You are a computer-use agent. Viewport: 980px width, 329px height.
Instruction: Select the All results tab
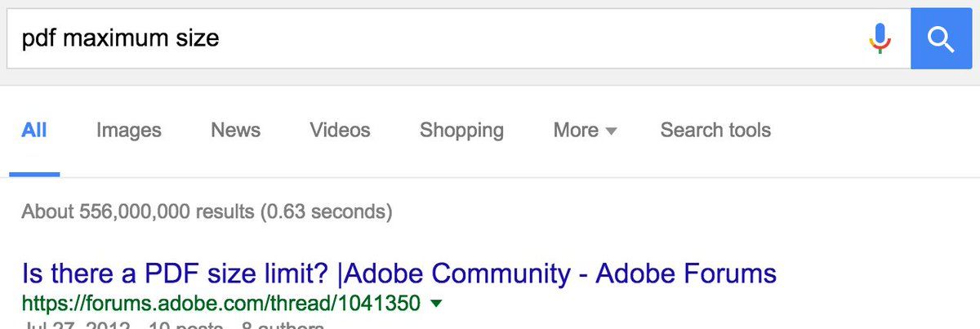[34, 130]
